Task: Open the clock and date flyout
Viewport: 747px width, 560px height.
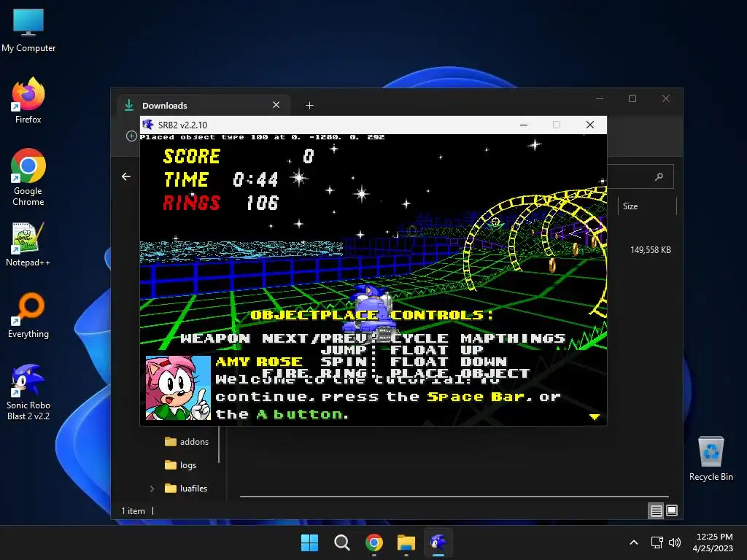Action: (x=713, y=542)
